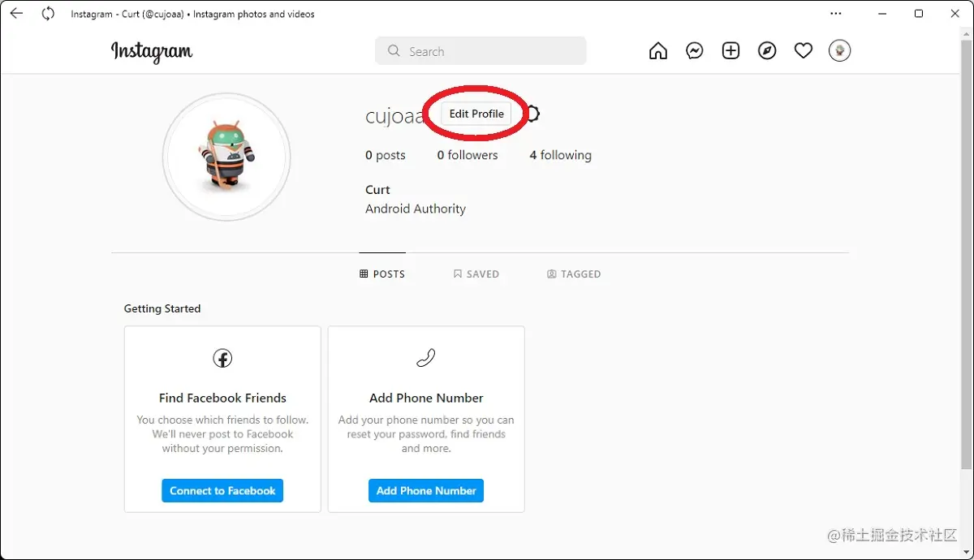Switch to the TAGGED tab
Image resolution: width=974 pixels, height=560 pixels.
[x=574, y=274]
